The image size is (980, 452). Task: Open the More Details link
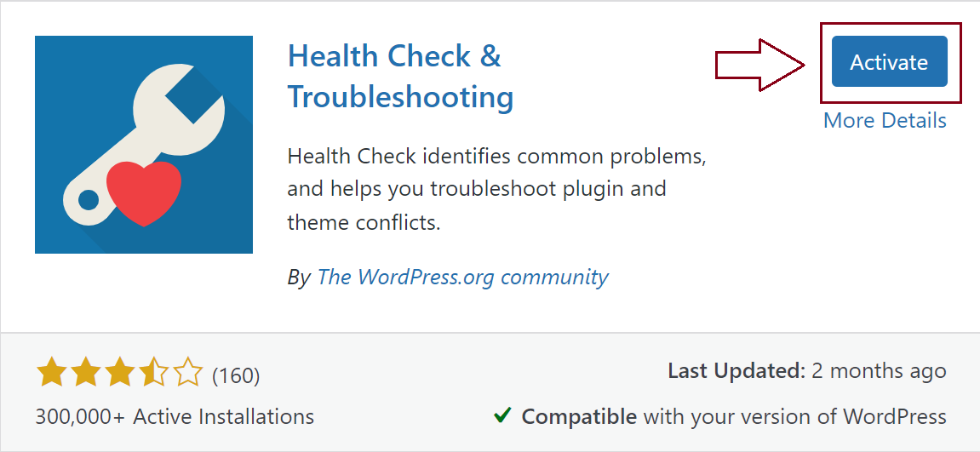(885, 121)
